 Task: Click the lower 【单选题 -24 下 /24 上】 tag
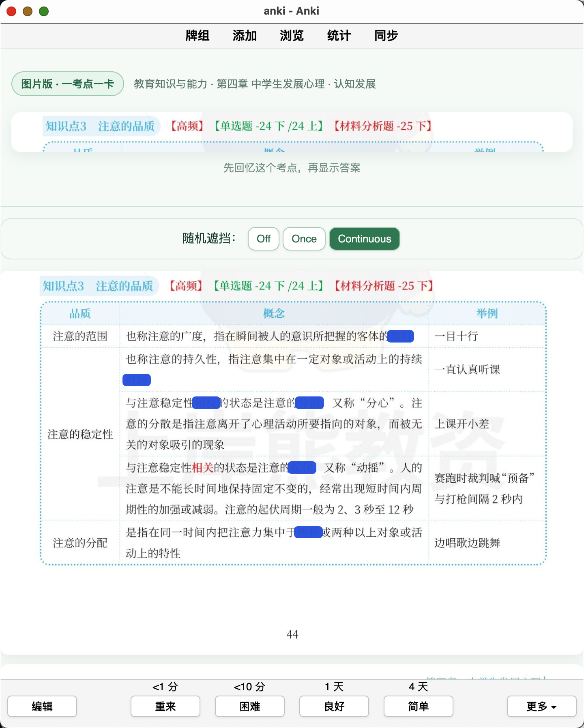point(268,286)
